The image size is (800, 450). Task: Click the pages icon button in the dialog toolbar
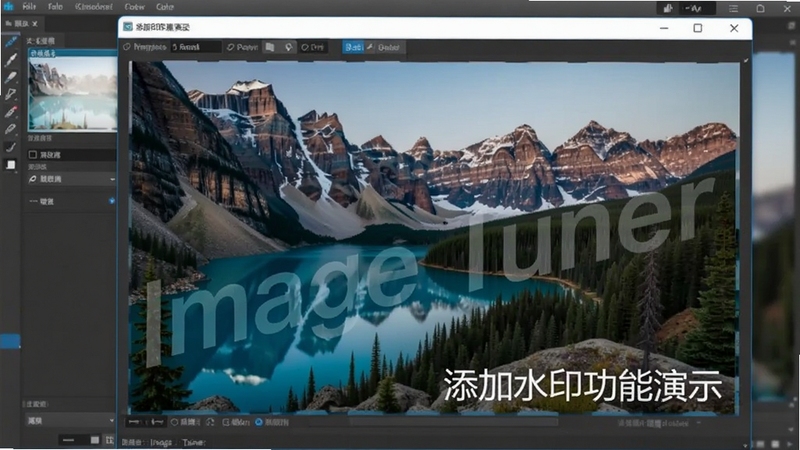pos(270,47)
